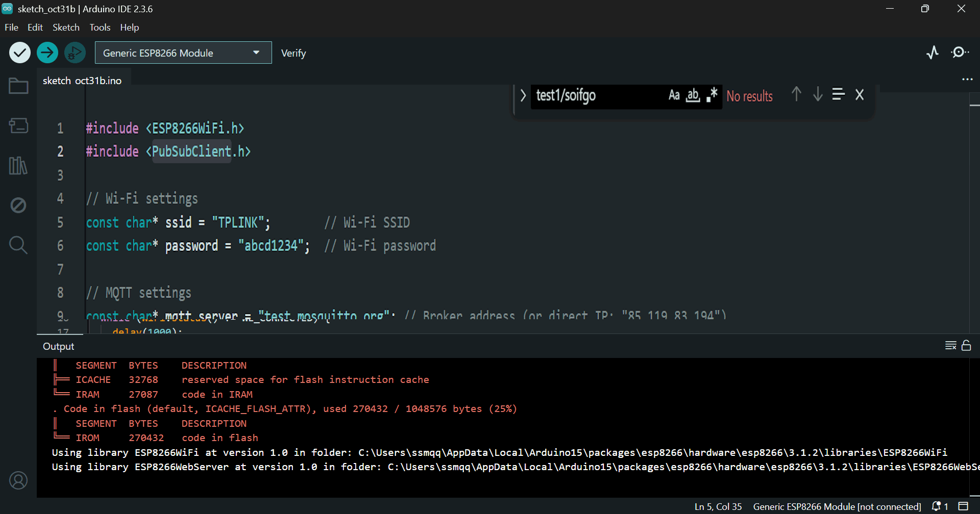
Task: Open the Boards Manager sidebar panel
Action: click(x=18, y=125)
